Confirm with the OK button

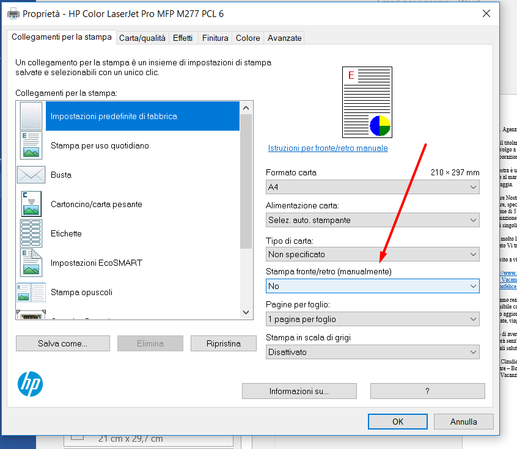[398, 422]
